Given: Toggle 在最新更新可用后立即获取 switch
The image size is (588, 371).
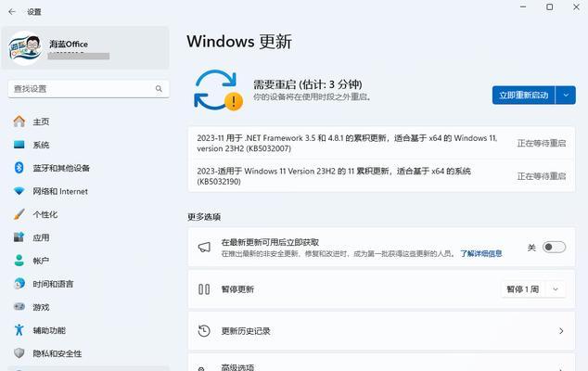Looking at the screenshot, I should [x=554, y=247].
